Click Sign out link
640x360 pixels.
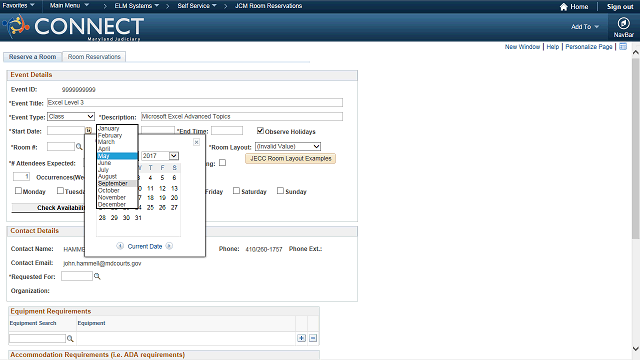[x=620, y=7]
